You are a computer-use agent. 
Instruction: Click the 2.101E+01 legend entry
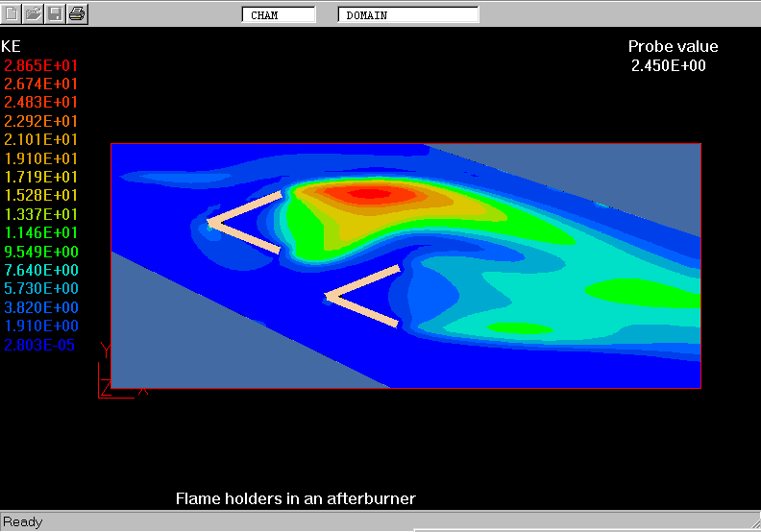point(41,140)
